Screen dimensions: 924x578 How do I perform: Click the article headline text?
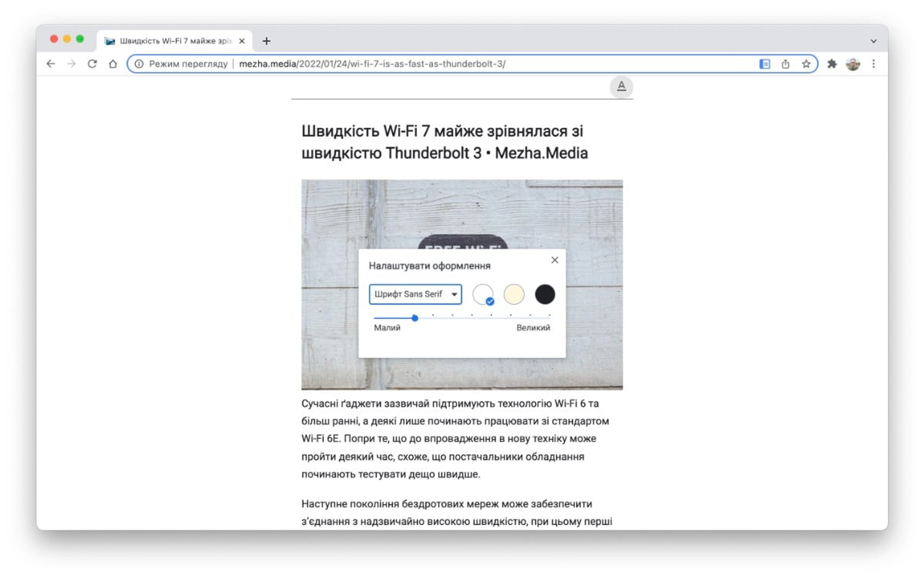pyautogui.click(x=445, y=142)
